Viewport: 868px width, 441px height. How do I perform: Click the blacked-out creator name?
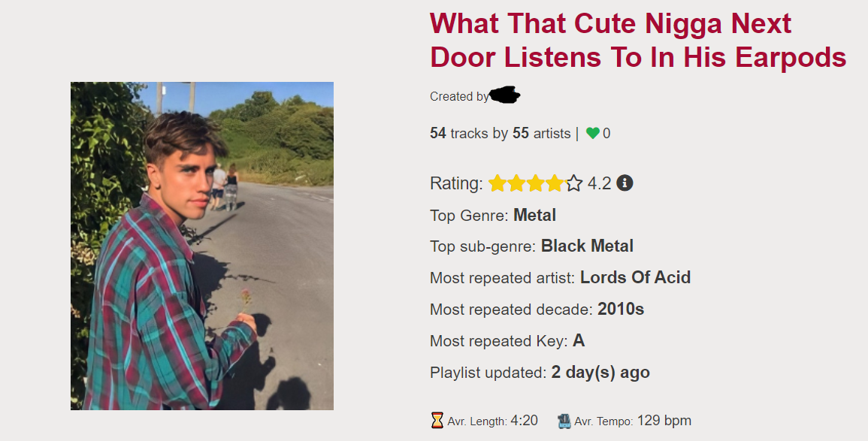505,95
